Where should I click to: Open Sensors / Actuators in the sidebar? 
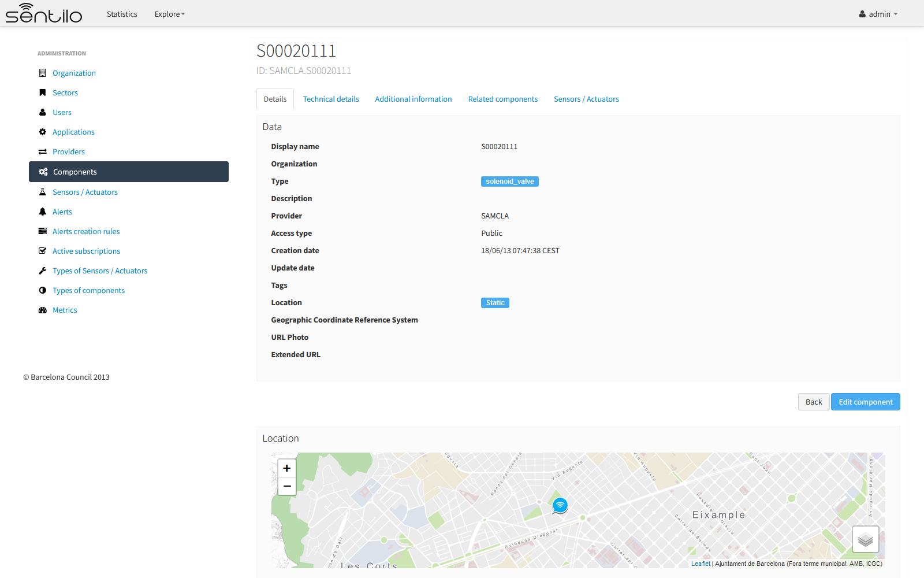pyautogui.click(x=85, y=192)
